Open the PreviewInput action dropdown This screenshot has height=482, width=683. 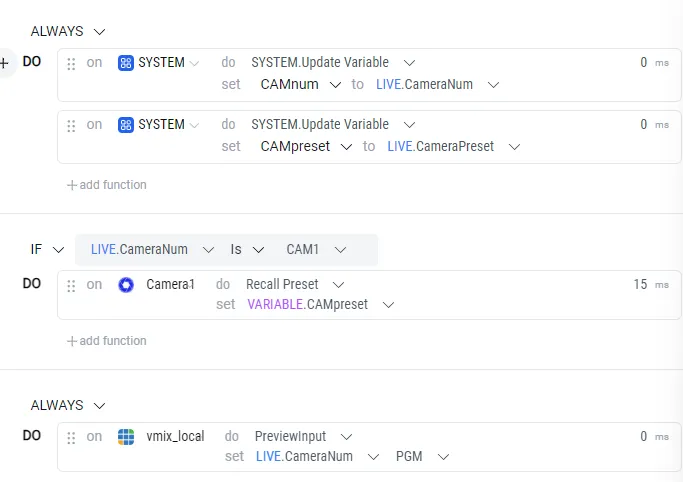(346, 437)
